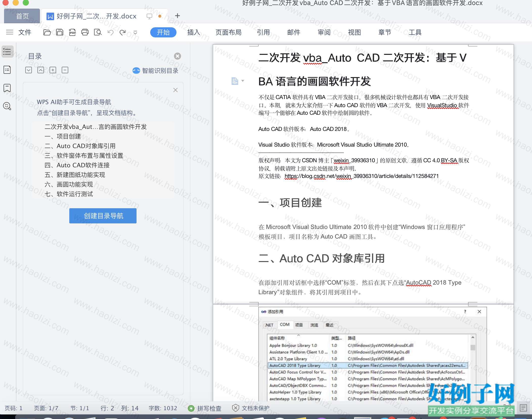Go to outline item 四、Auto CAD软件连接
The height and width of the screenshot is (419, 532).
coord(77,165)
